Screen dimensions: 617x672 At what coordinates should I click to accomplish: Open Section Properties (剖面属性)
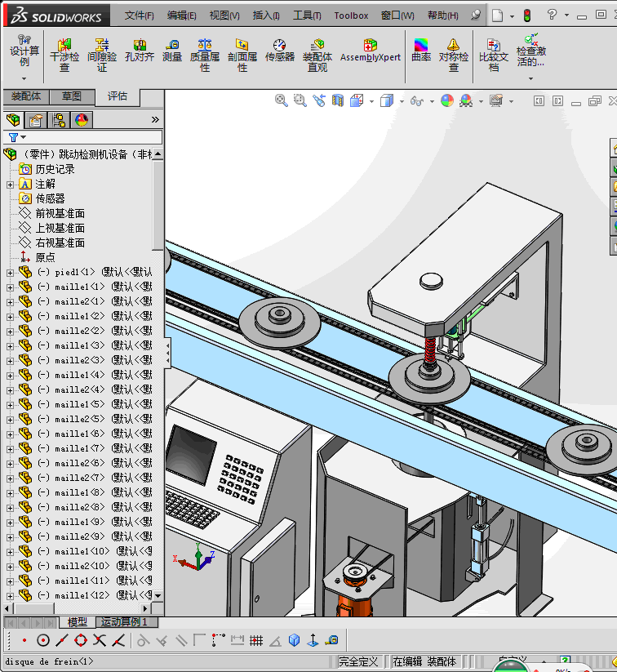pos(242,56)
